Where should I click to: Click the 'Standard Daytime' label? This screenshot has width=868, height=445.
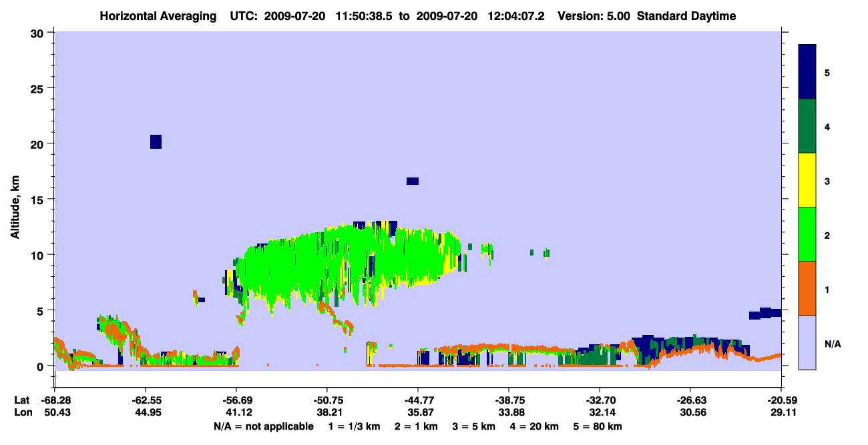[x=686, y=16]
